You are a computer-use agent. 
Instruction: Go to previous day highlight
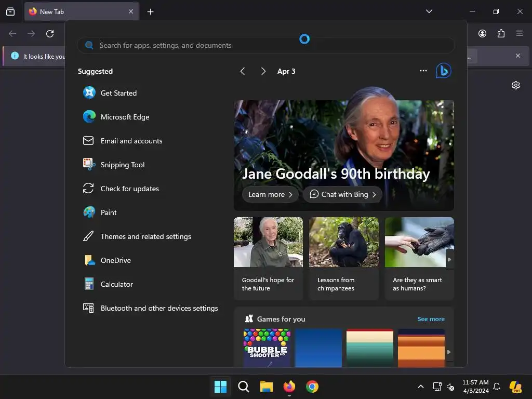click(243, 71)
